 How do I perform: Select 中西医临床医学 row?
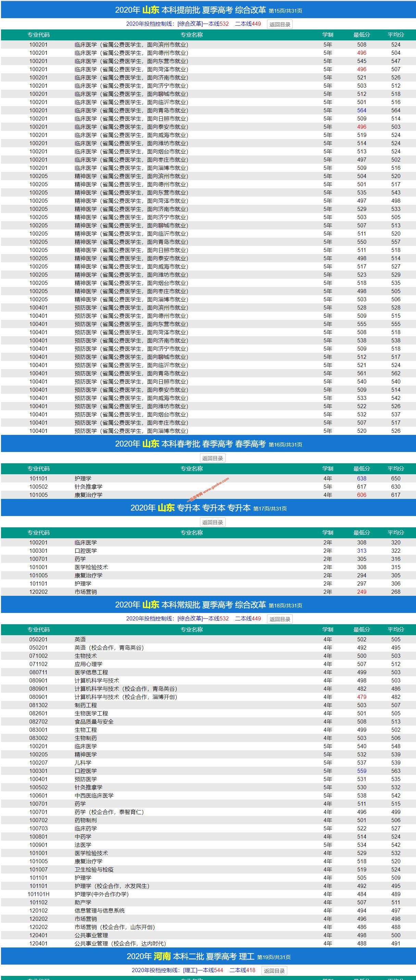pos(209,796)
